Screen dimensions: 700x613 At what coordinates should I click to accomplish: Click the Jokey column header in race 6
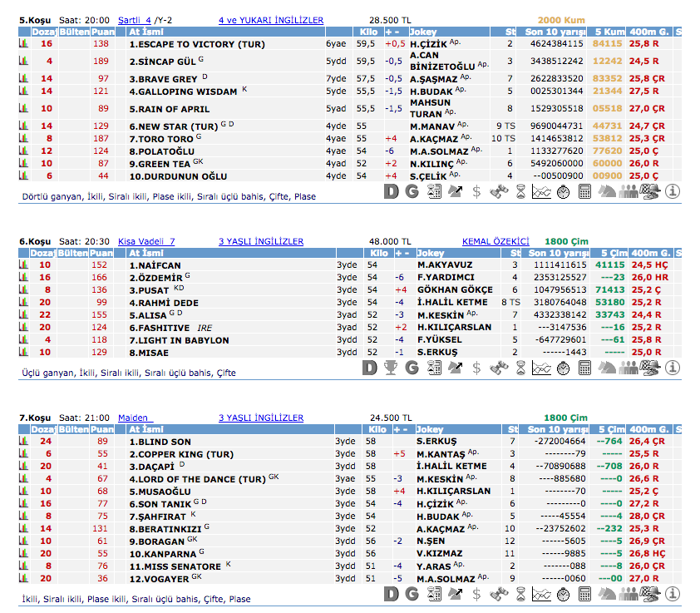click(x=431, y=253)
